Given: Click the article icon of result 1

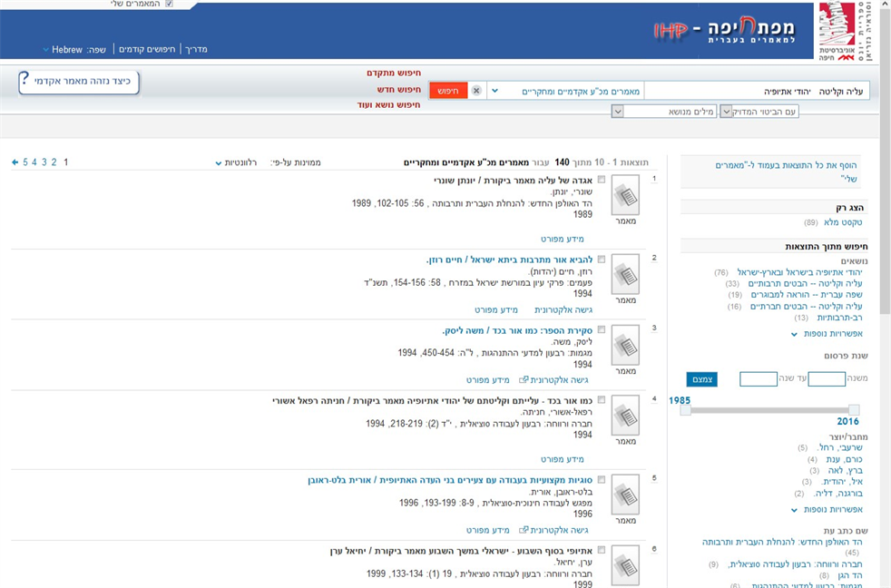Looking at the screenshot, I should [x=625, y=195].
